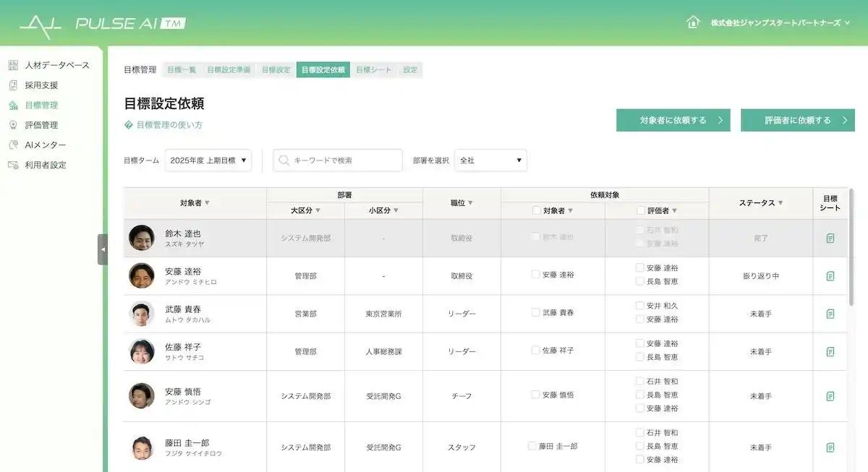Open the goal sheet icon for 藤田 圭一郎

point(830,447)
